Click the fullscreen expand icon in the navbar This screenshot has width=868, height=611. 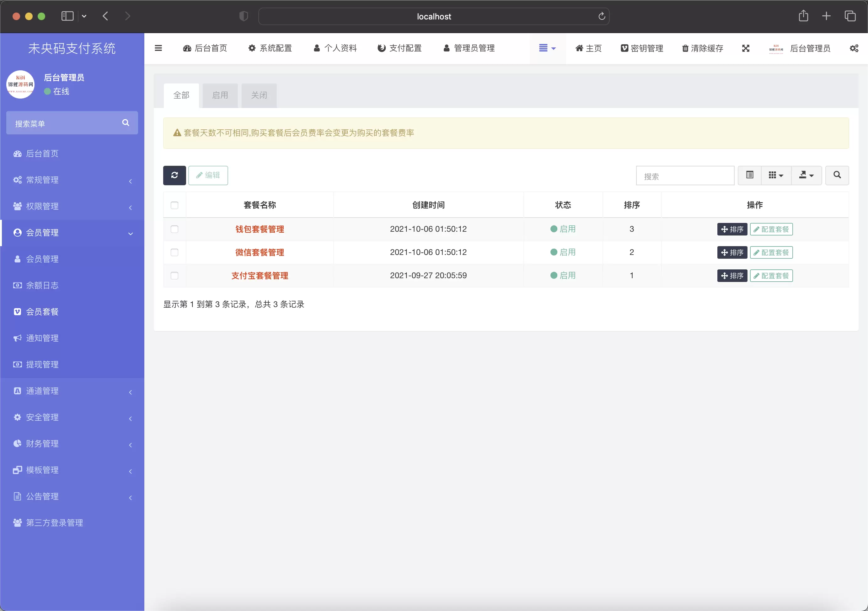746,48
